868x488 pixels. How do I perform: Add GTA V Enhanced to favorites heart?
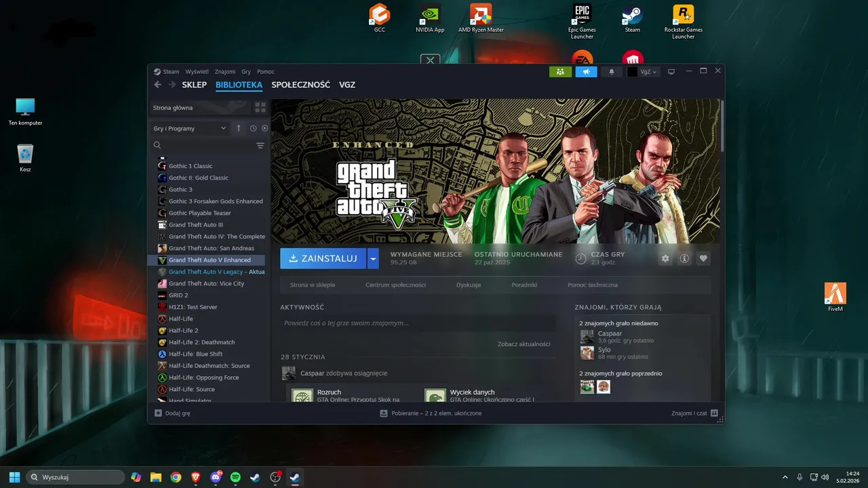coord(703,258)
